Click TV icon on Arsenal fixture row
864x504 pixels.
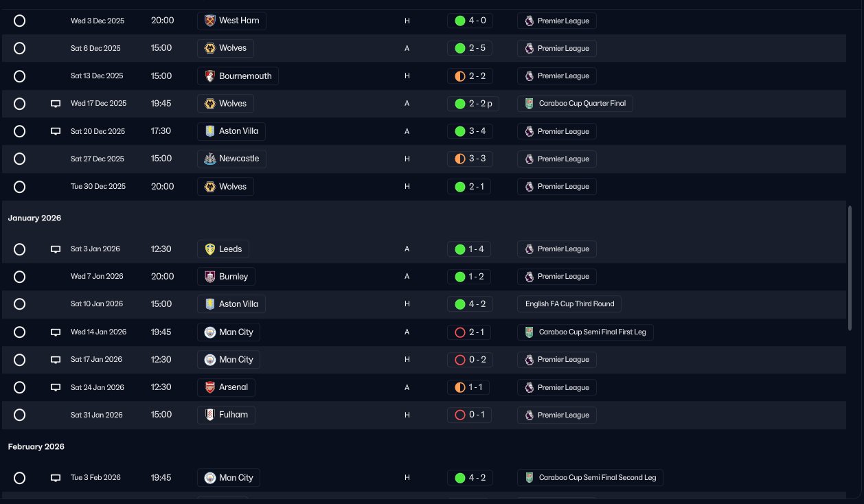[56, 387]
